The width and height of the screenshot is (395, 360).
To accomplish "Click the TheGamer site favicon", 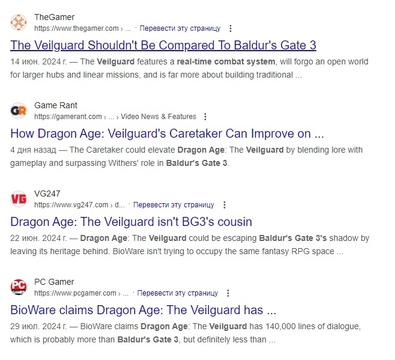I will 18,22.
